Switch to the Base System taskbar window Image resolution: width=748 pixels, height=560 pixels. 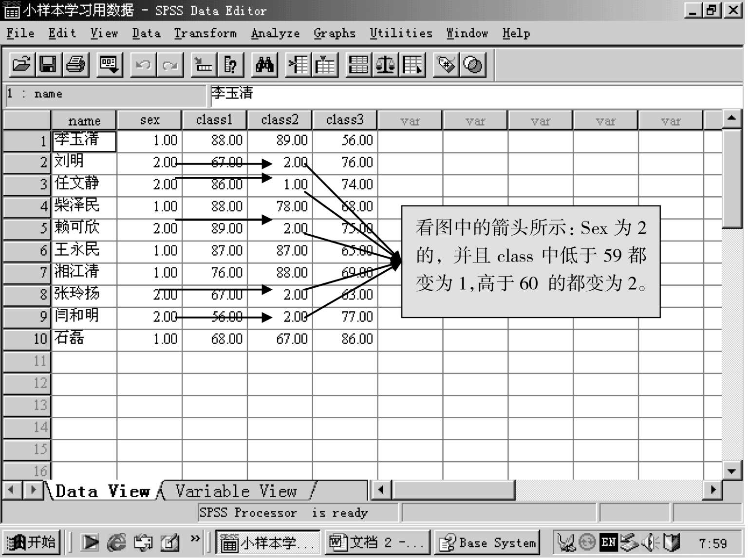[x=487, y=542]
